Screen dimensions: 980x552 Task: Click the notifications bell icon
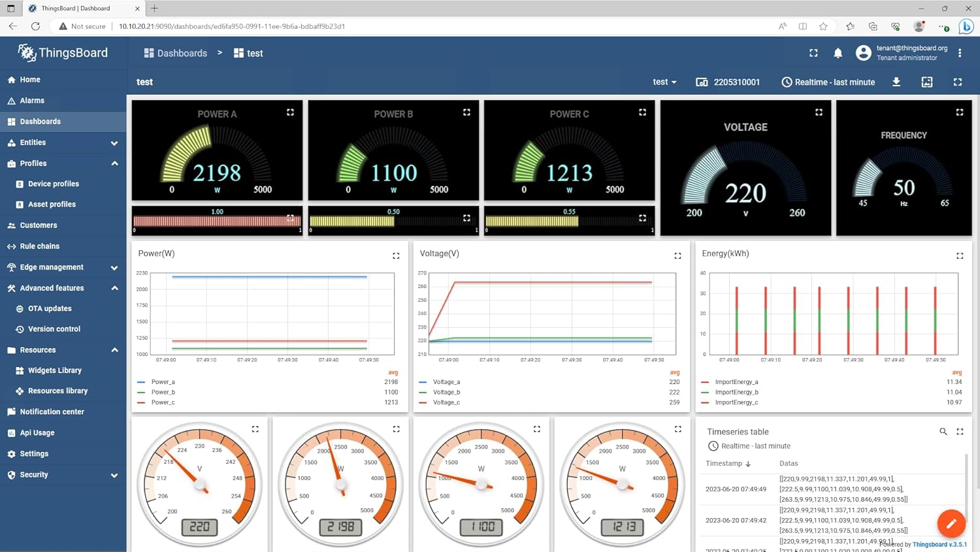pyautogui.click(x=838, y=54)
